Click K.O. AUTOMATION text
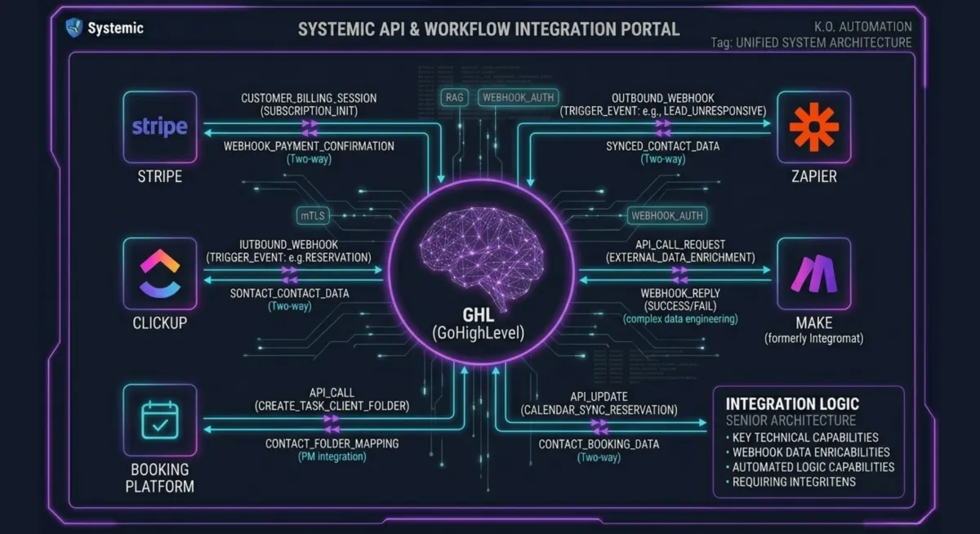Image resolution: width=980 pixels, height=534 pixels. pos(862,26)
